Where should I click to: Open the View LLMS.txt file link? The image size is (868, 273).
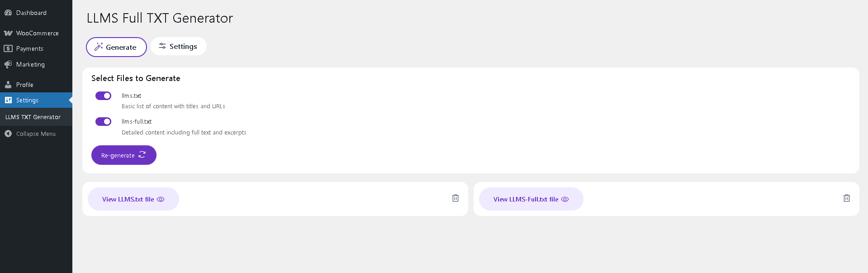pos(128,199)
